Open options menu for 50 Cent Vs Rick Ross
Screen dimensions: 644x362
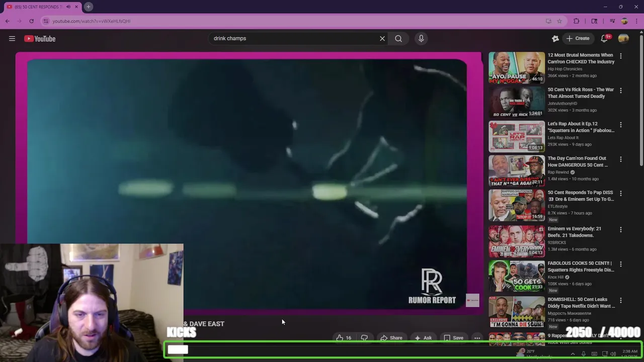pyautogui.click(x=620, y=90)
